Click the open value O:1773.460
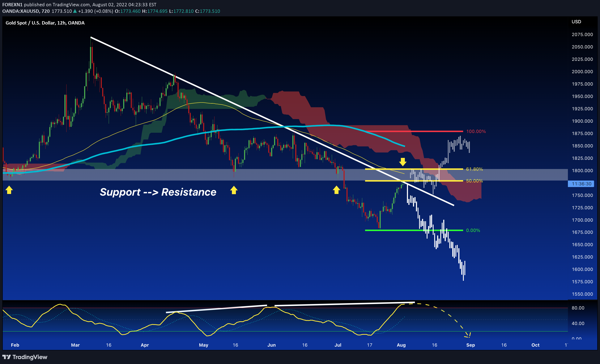The image size is (600, 364). [x=128, y=11]
